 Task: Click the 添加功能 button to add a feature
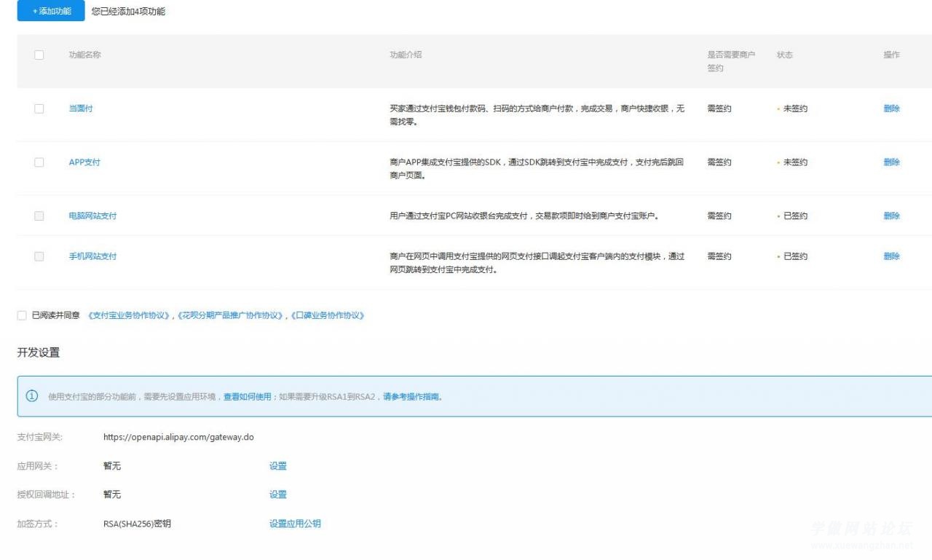coord(50,12)
